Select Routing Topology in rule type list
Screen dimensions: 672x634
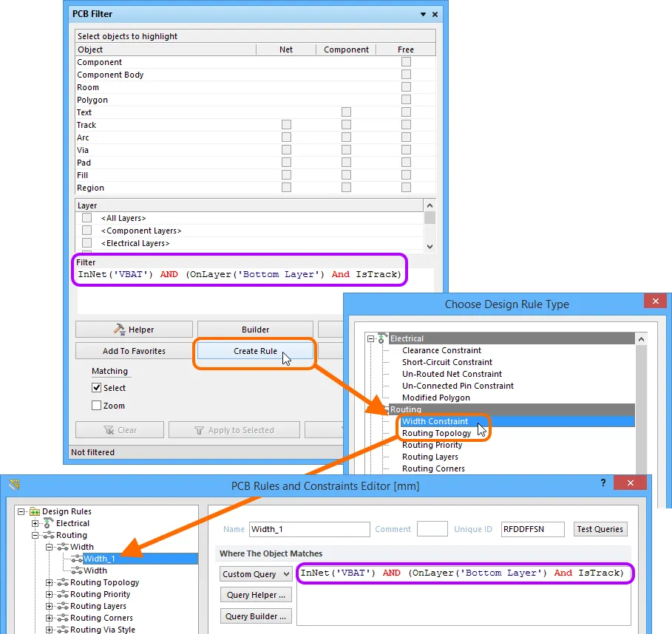[x=436, y=433]
